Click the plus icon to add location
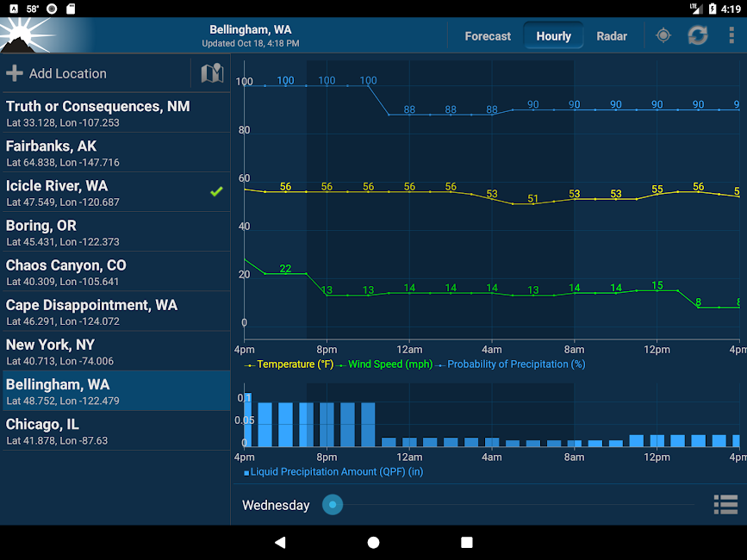This screenshot has width=747, height=560. click(x=15, y=73)
